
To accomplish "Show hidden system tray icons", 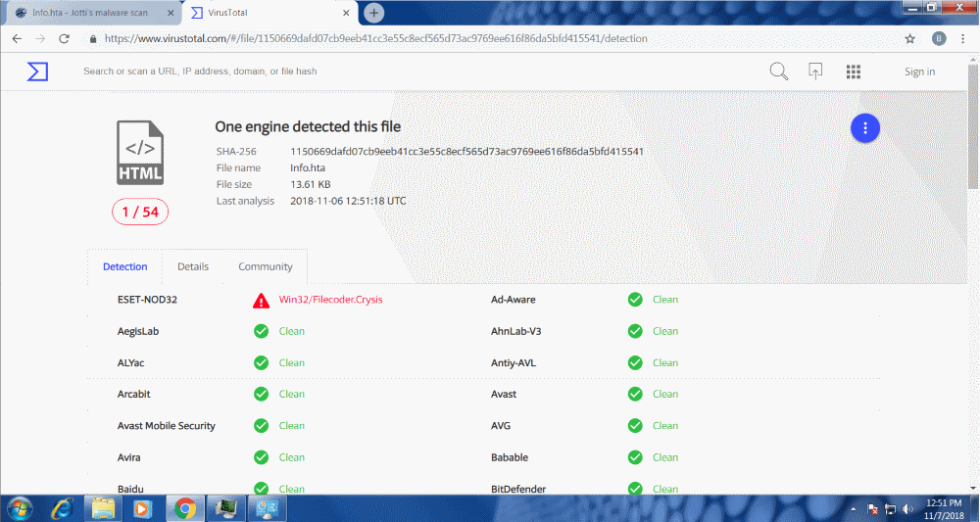I will [x=855, y=509].
